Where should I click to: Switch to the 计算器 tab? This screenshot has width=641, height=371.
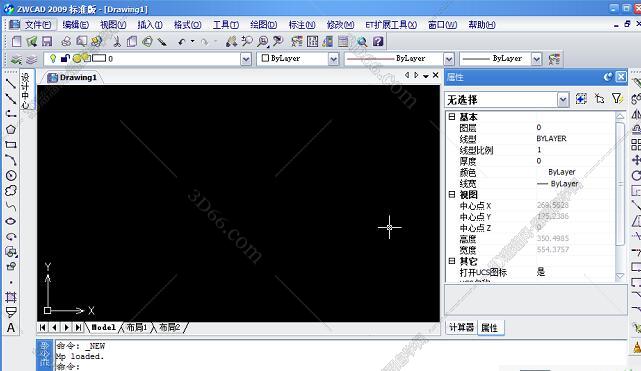click(461, 327)
